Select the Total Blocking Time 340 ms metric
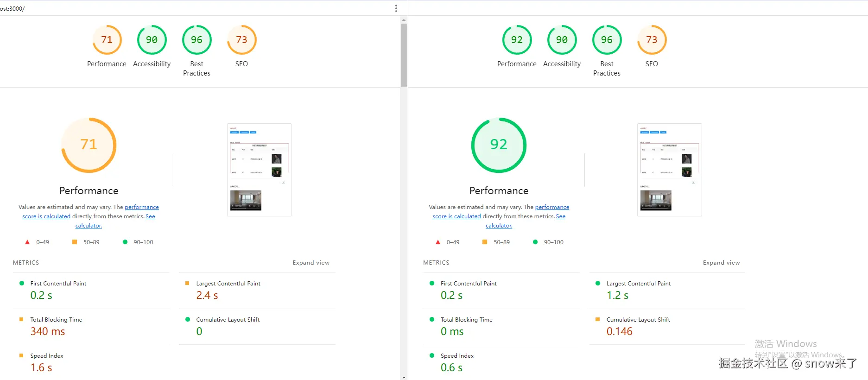 (91, 327)
